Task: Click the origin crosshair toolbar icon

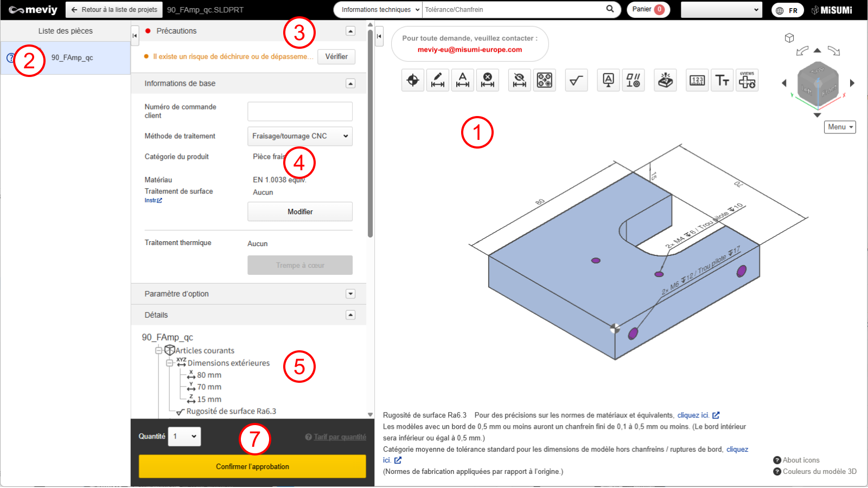Action: [x=413, y=80]
